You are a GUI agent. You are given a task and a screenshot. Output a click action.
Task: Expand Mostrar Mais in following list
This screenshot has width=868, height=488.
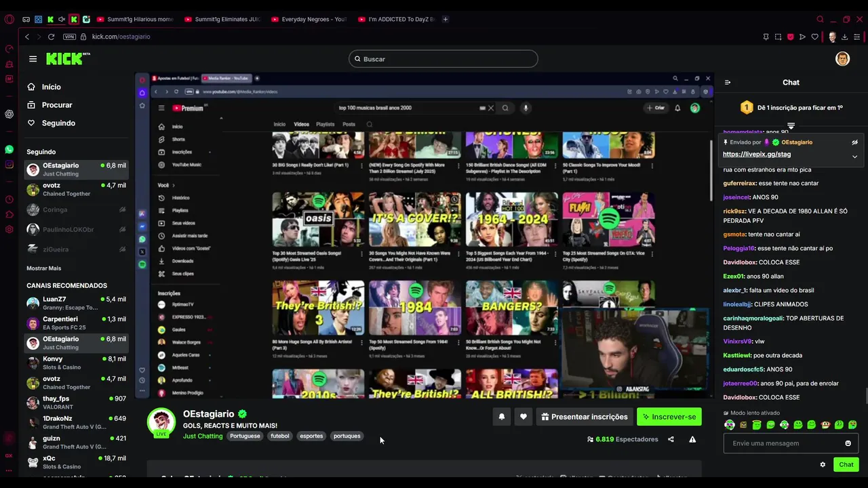[x=43, y=268]
